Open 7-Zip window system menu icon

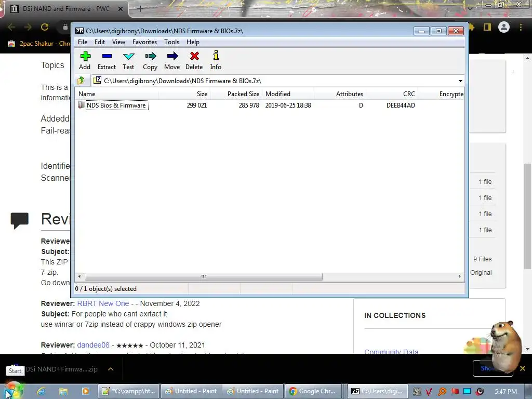[x=79, y=31]
